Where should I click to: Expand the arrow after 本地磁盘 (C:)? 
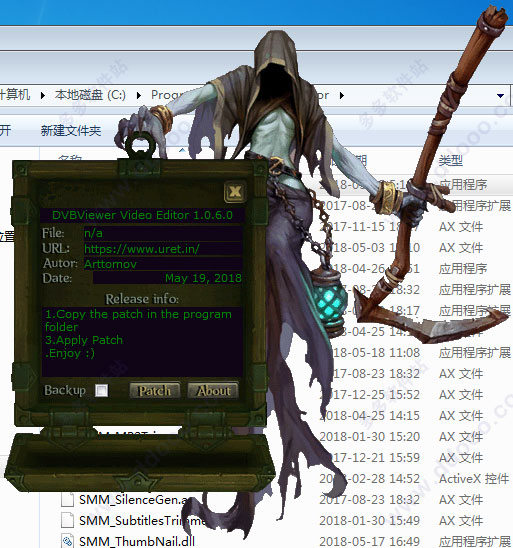click(x=139, y=95)
